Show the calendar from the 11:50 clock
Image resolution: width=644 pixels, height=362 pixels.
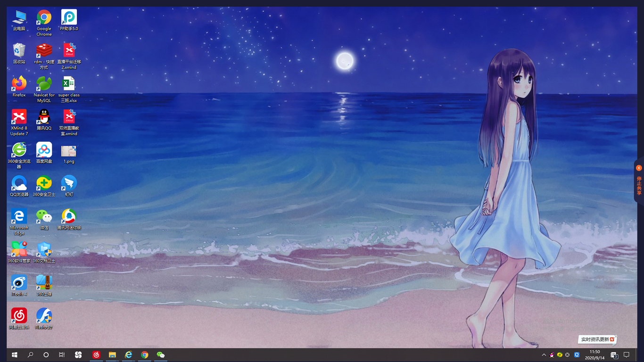[x=595, y=354]
